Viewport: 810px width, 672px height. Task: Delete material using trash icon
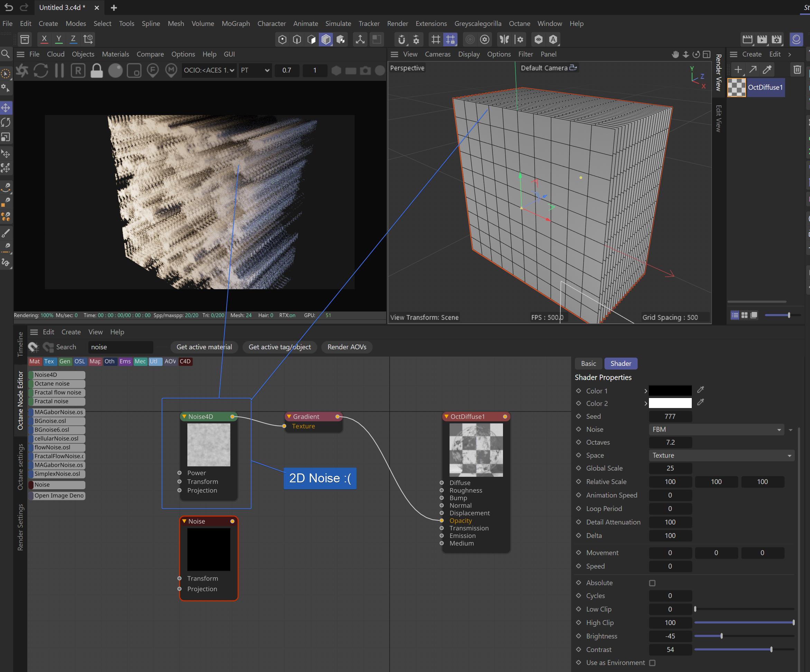point(797,70)
